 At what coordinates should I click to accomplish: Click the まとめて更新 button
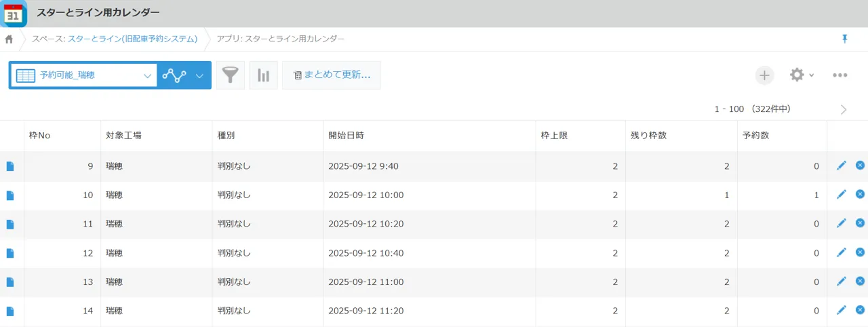pyautogui.click(x=332, y=75)
